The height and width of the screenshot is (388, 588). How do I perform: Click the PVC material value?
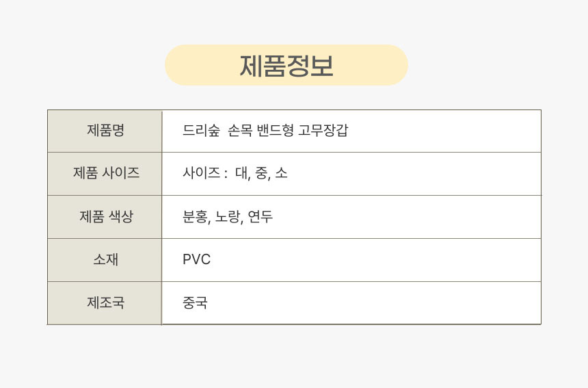coord(196,259)
